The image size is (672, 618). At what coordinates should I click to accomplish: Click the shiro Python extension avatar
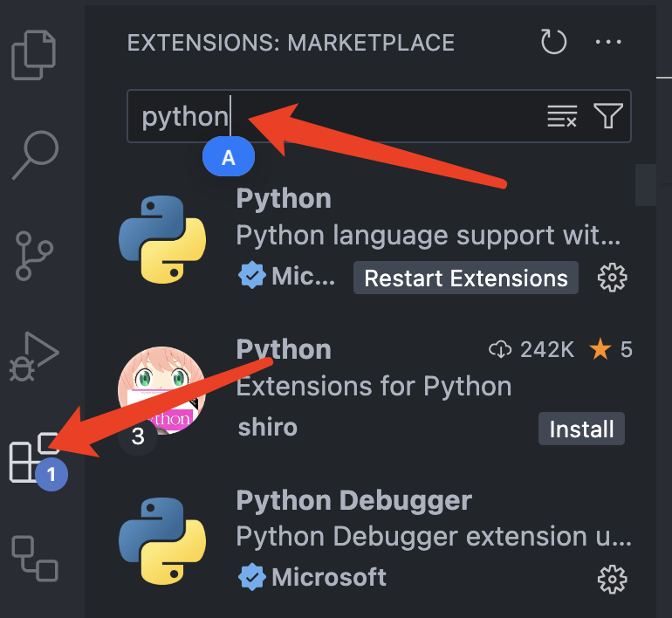pyautogui.click(x=161, y=388)
